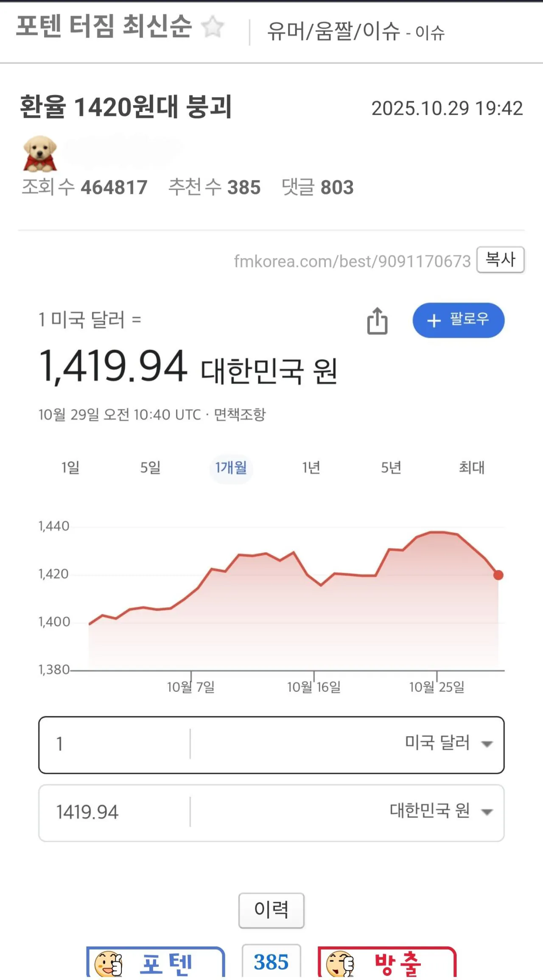Screen dimensions: 543x980
Task: Switch to the 1년 chart range
Action: tap(311, 468)
